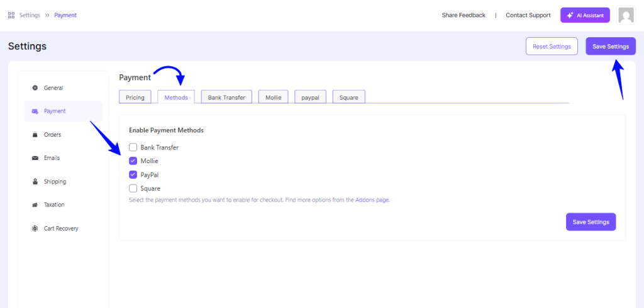Click the 'Payment' section heading above tabs
Screen dimensions: 644x308
[135, 77]
